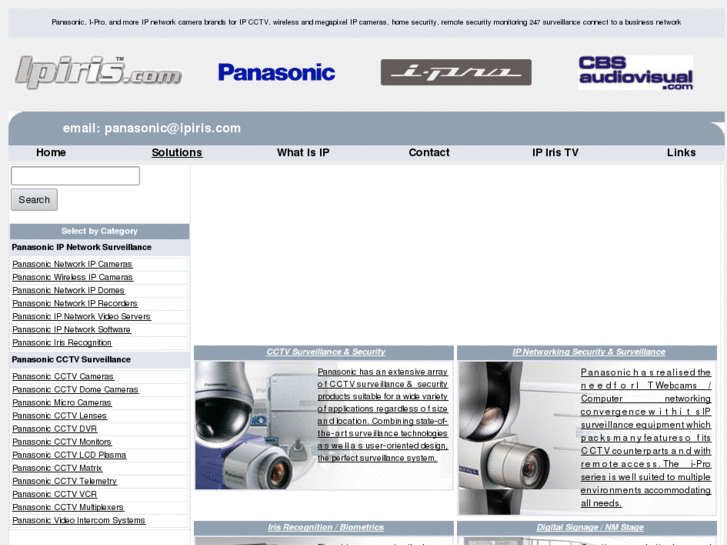
Task: Click the Ipiris.com logo
Action: pos(98,72)
